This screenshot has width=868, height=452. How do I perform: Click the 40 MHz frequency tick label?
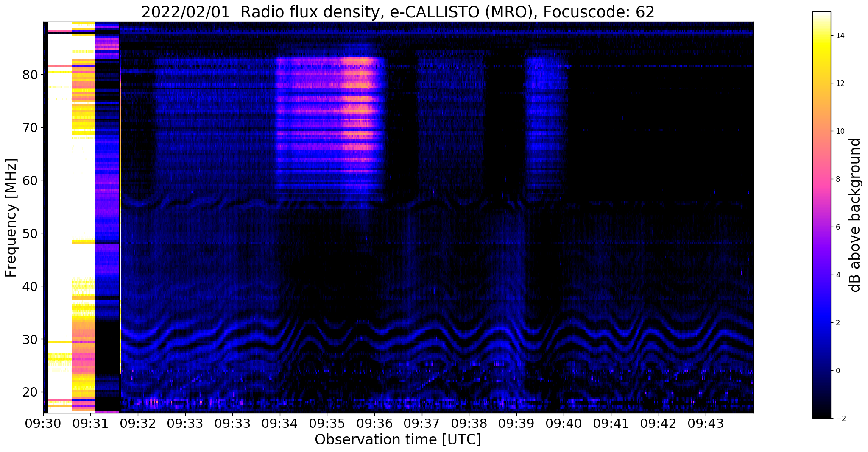[31, 286]
